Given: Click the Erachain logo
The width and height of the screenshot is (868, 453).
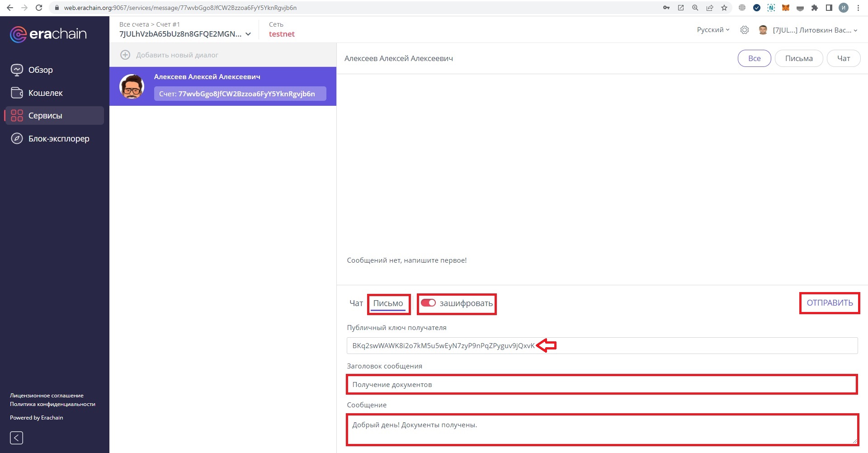Looking at the screenshot, I should coord(48,34).
